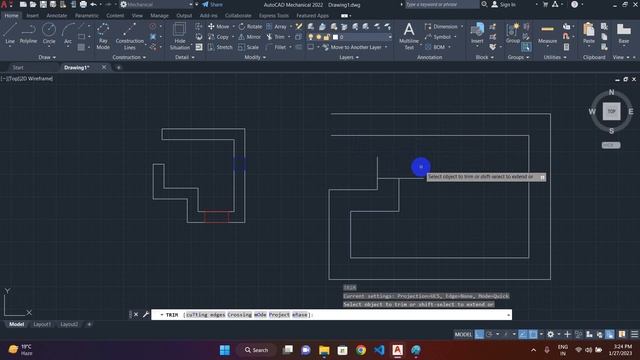Select the Rotate tool
The height and width of the screenshot is (360, 640).
tap(250, 27)
